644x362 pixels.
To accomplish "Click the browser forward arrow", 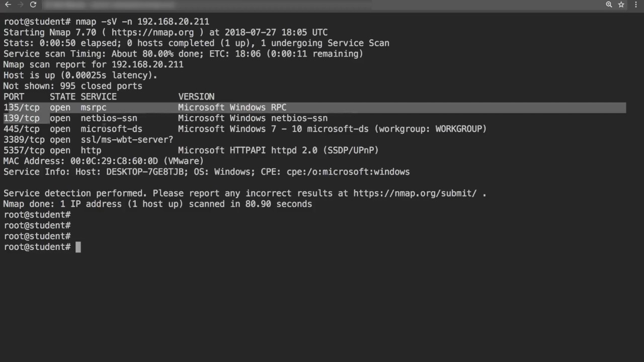I will [20, 5].
